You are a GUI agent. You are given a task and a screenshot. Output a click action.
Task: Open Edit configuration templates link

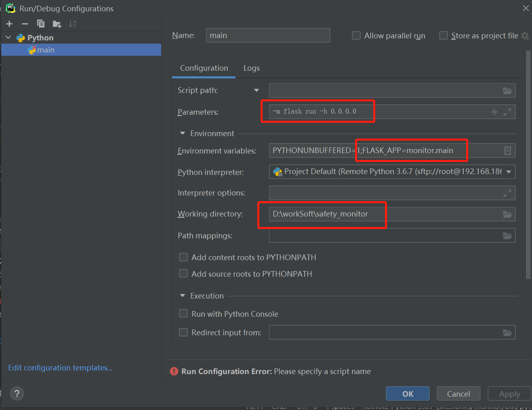(x=60, y=368)
